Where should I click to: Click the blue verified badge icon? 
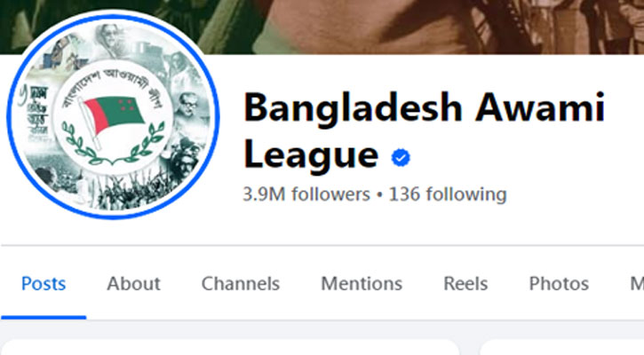tap(401, 158)
